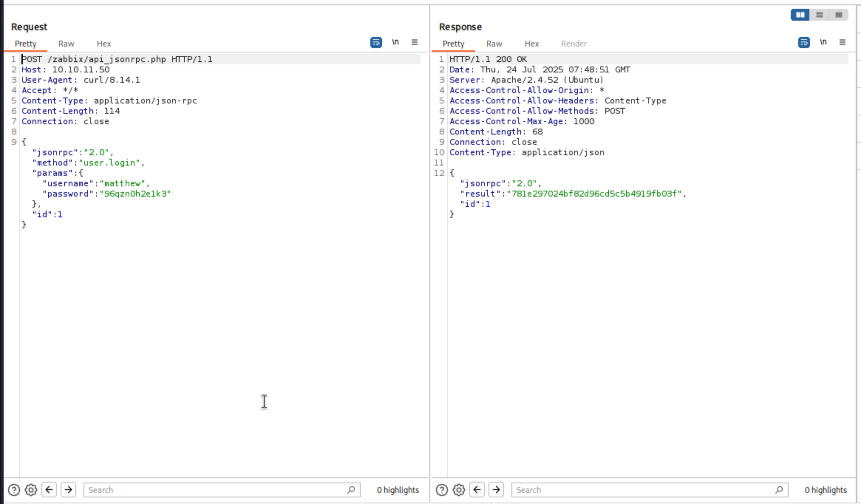Click Content-Type application/json in response
Viewport: 861px width, 504px height.
[527, 152]
